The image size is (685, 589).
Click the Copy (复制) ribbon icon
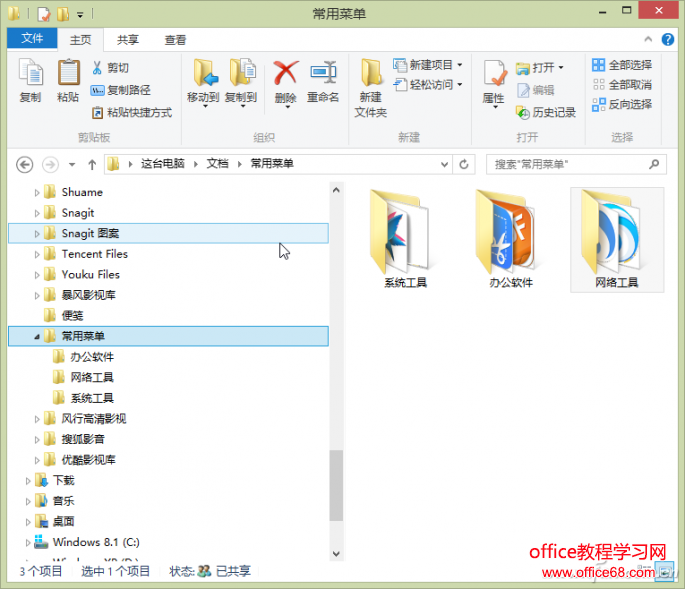(30, 72)
